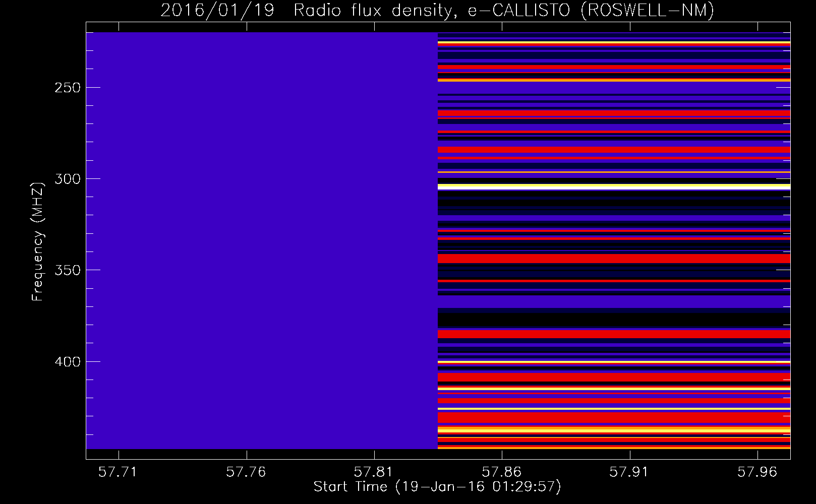Screen dimensions: 816x504
Task: Click the 57.81 time tick label
Action: (x=374, y=472)
